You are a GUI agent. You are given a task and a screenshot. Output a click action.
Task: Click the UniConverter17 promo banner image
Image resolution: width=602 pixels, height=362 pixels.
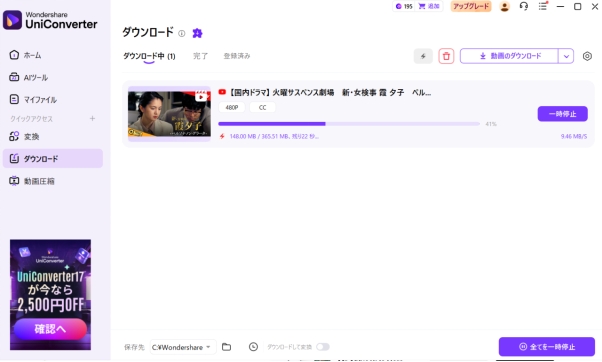click(50, 294)
